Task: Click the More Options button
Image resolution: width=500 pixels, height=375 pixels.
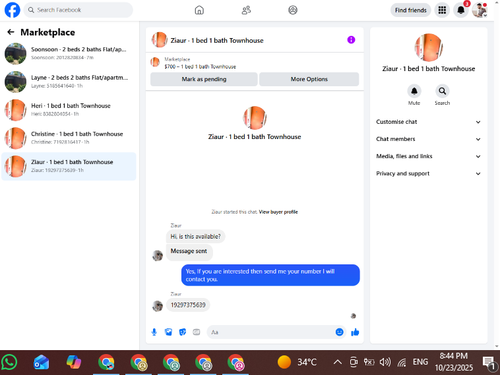Action: 309,79
